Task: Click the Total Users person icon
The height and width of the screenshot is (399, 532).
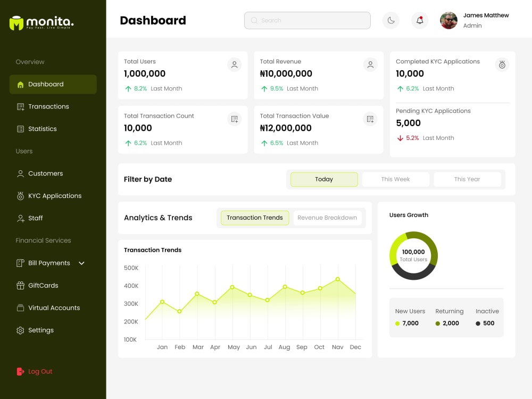Action: [x=235, y=64]
